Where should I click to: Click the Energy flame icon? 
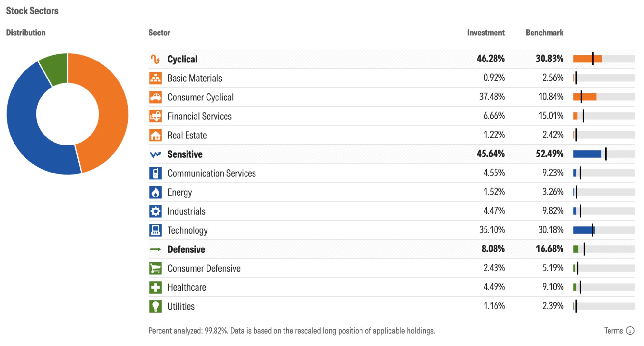click(156, 192)
